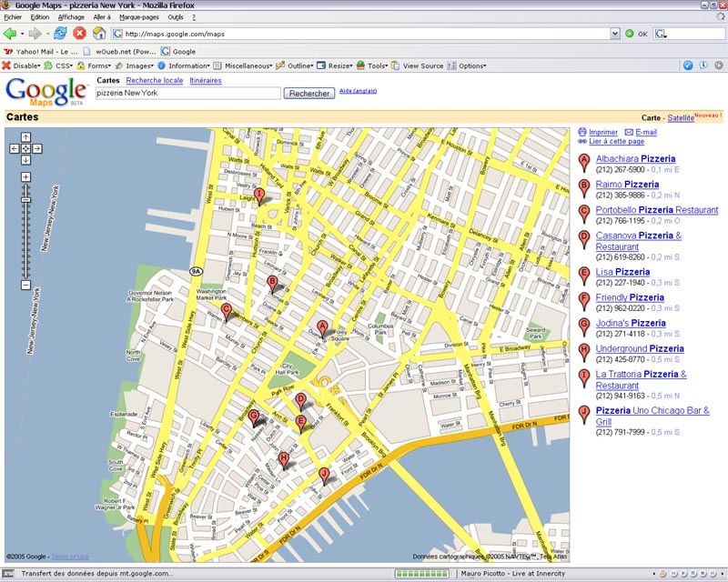The image size is (728, 582).
Task: Reload the page with the refresh icon
Action: [x=60, y=34]
